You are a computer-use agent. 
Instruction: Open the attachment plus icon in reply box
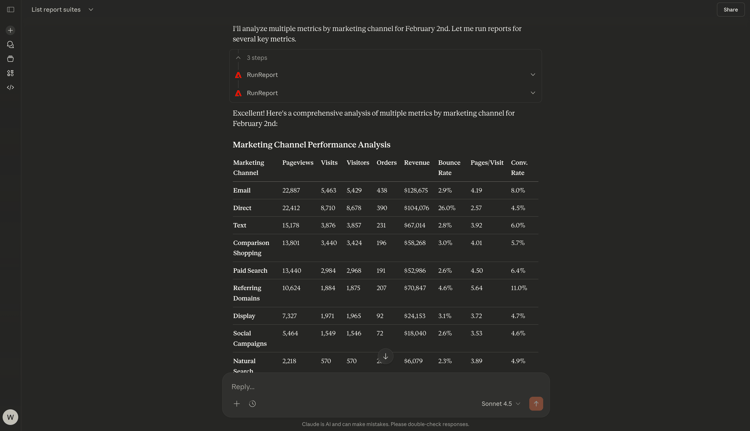pos(236,404)
